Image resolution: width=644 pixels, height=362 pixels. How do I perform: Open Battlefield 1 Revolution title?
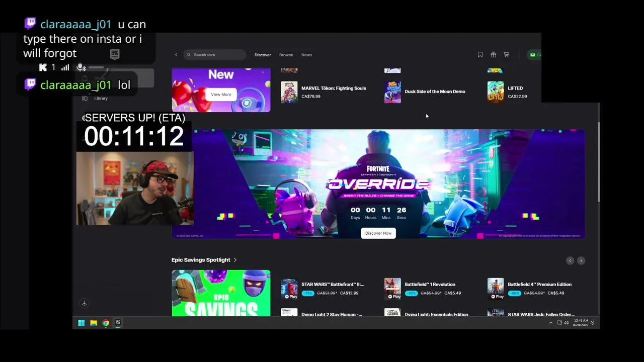tap(430, 285)
